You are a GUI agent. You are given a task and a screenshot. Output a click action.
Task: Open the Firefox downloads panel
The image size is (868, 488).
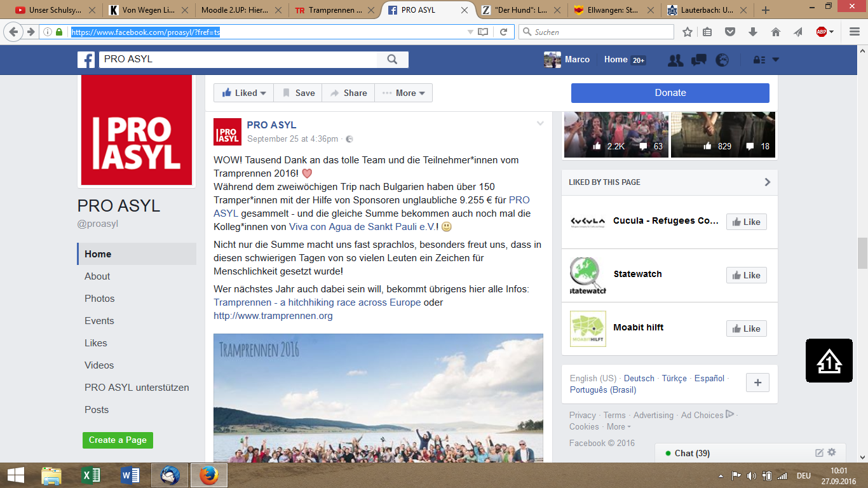753,32
